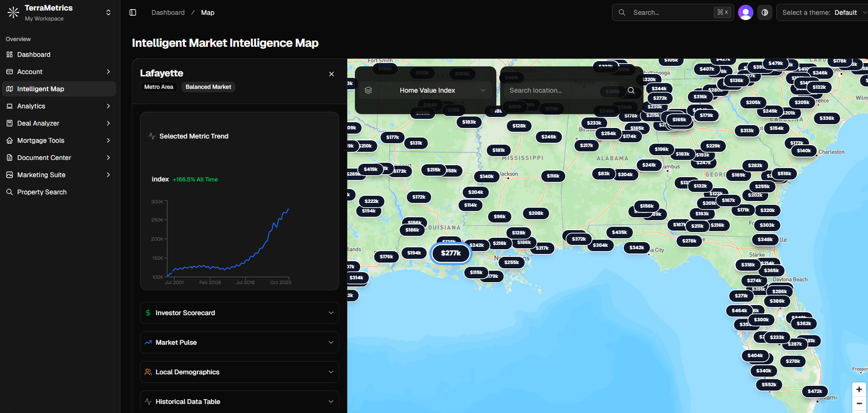Expand the Historical Data Table section
Screen dimensions: 868x413
239,402
